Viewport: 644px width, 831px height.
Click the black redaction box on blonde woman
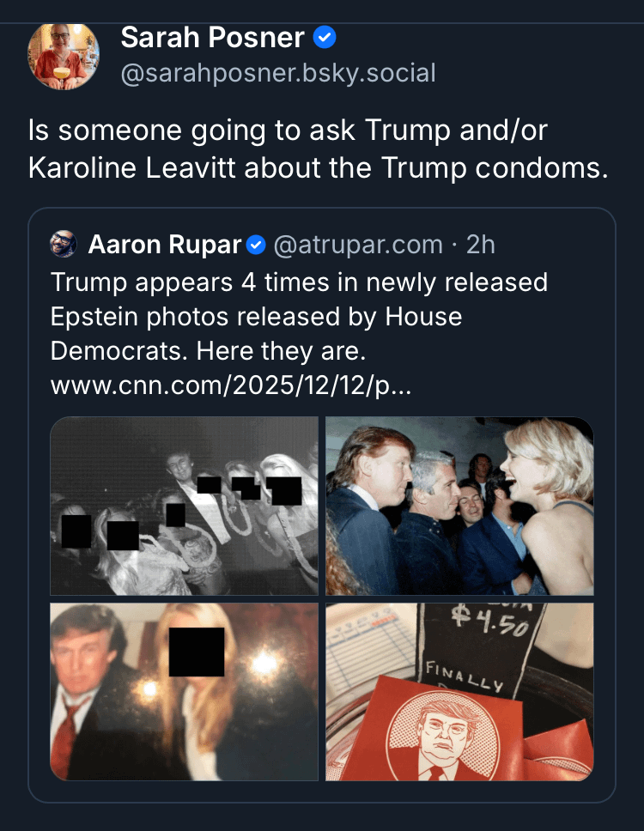click(197, 652)
